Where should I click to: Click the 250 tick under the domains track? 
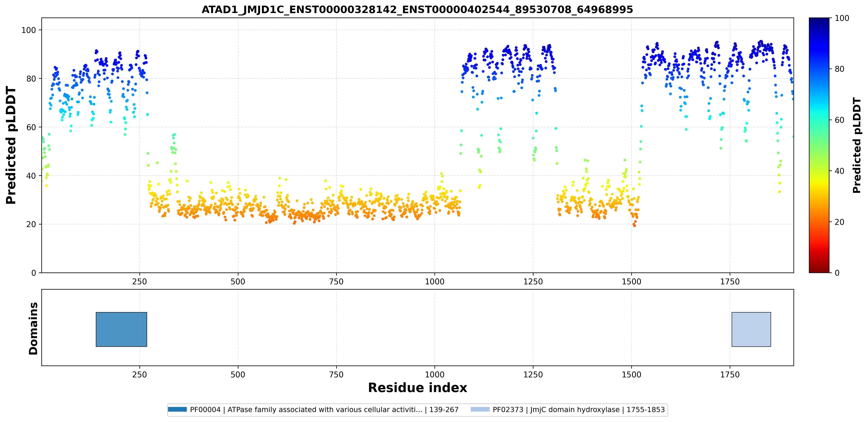click(x=139, y=374)
